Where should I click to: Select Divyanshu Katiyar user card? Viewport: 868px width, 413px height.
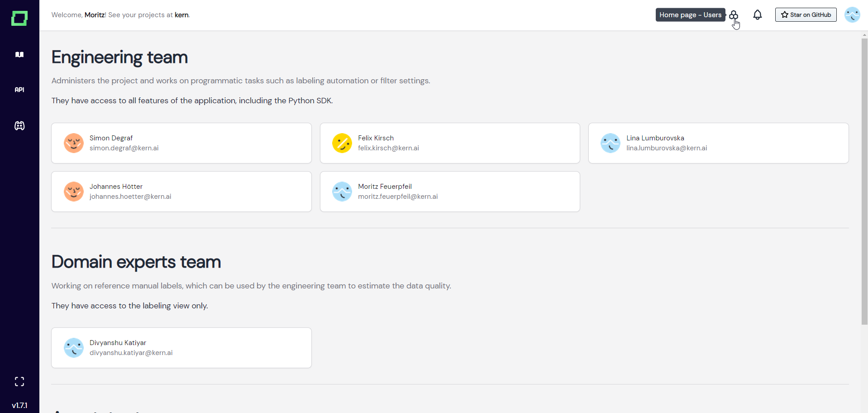click(181, 348)
